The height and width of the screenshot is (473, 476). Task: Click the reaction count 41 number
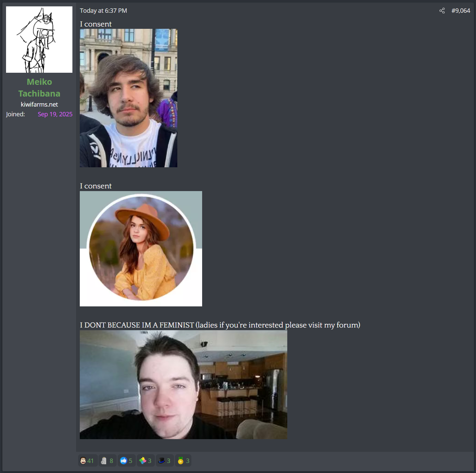[x=91, y=461]
